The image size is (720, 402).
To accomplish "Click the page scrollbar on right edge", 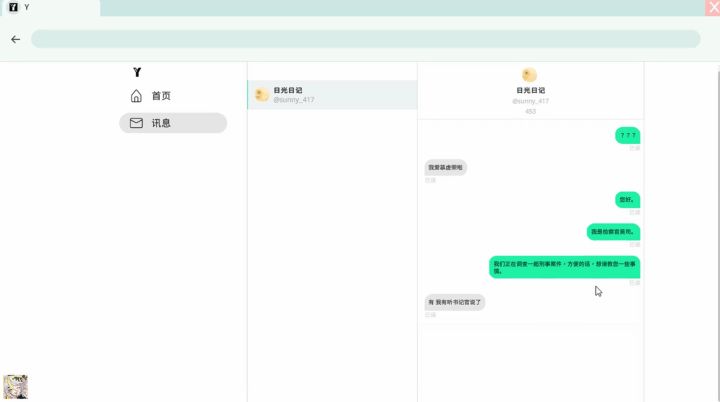I will [718, 232].
